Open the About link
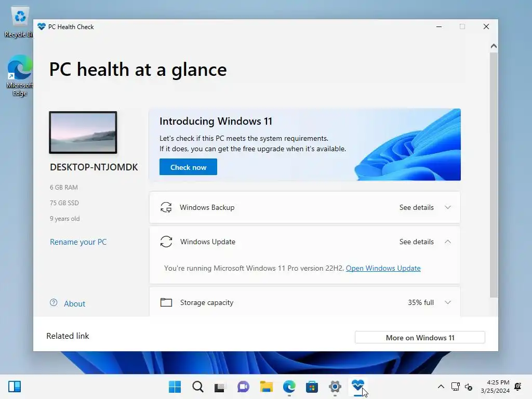 tap(75, 303)
